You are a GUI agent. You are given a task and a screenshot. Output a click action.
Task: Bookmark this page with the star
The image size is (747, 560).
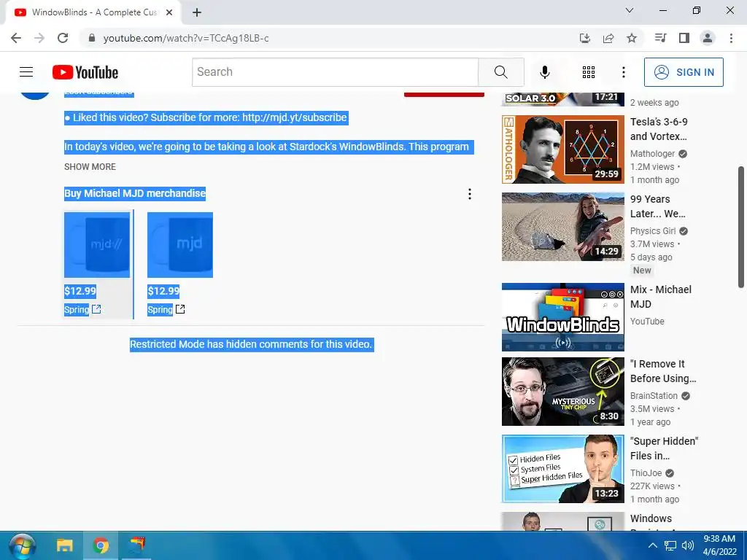pos(632,38)
